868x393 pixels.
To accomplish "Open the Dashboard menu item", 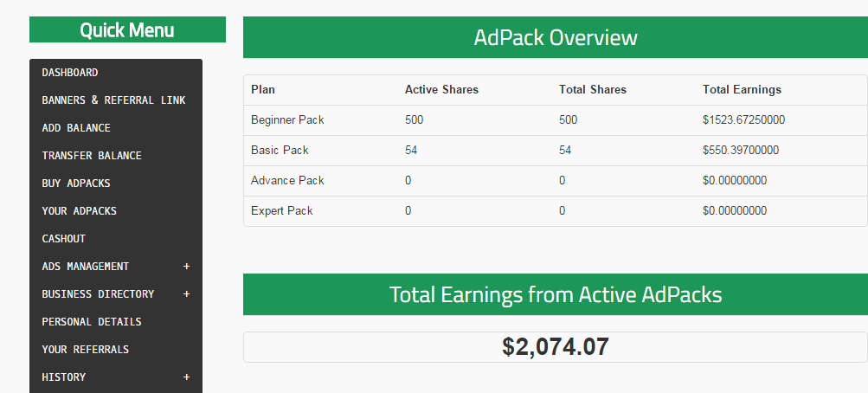I will 70,73.
